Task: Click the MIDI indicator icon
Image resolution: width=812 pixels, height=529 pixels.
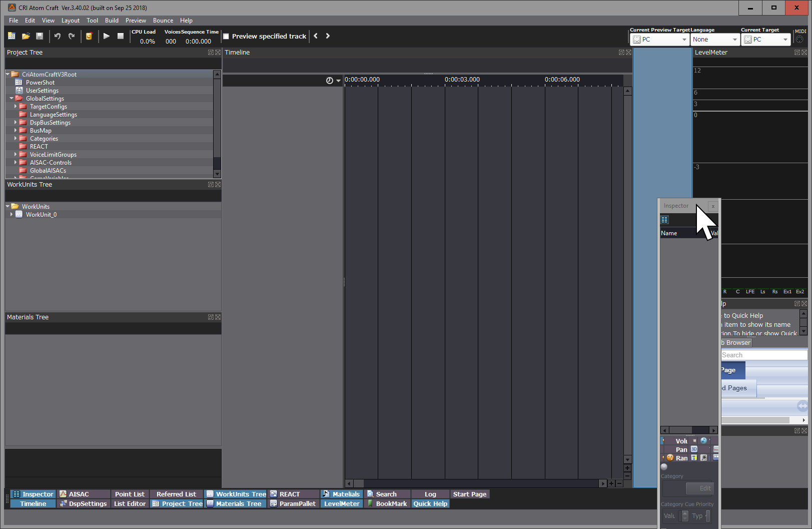Action: point(799,40)
